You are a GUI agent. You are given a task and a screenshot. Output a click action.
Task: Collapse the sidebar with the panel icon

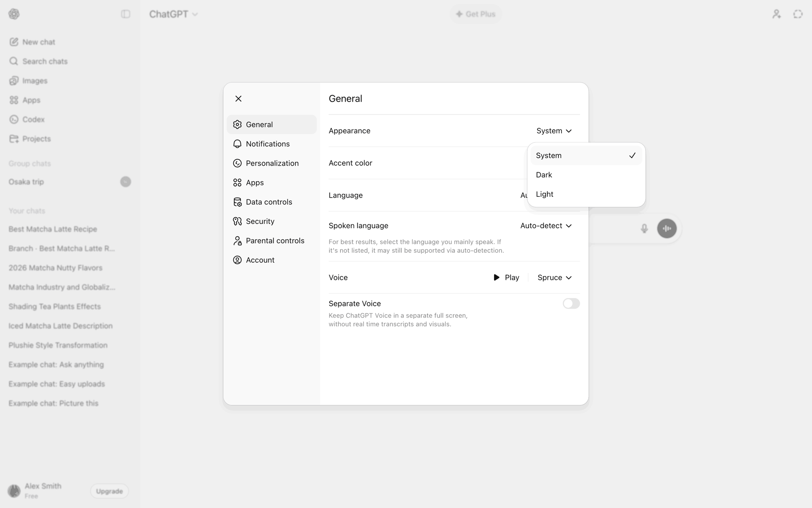pos(126,14)
